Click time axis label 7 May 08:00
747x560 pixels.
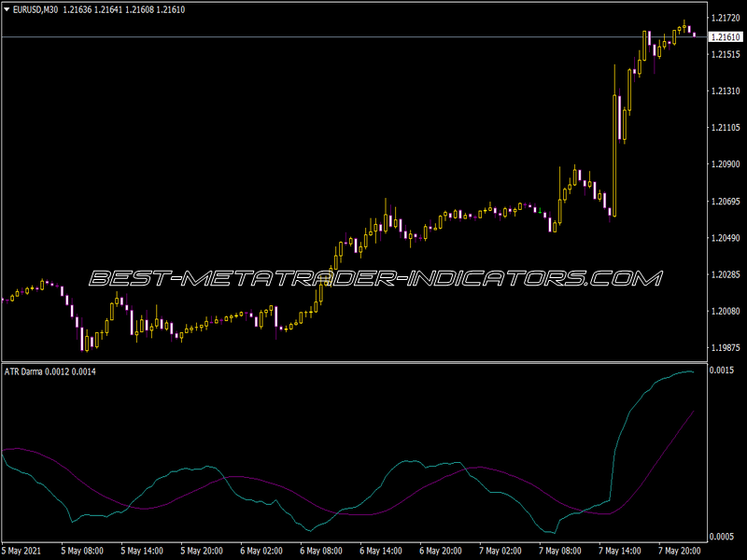point(560,551)
